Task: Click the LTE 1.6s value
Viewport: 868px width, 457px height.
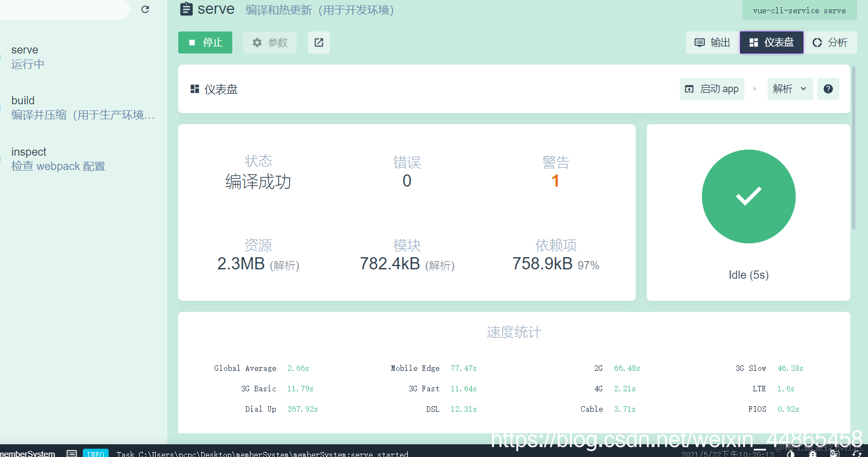Action: (786, 389)
